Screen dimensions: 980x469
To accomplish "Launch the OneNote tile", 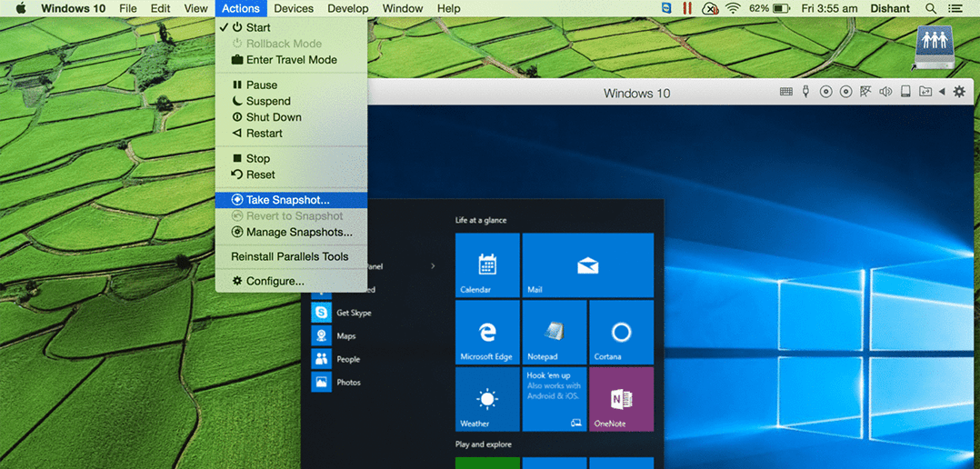I will pos(621,399).
